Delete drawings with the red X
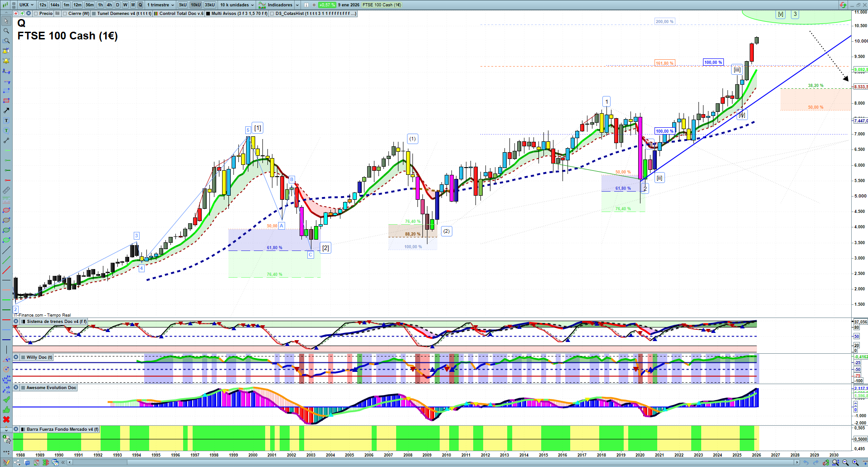The height and width of the screenshot is (467, 868). (6, 419)
